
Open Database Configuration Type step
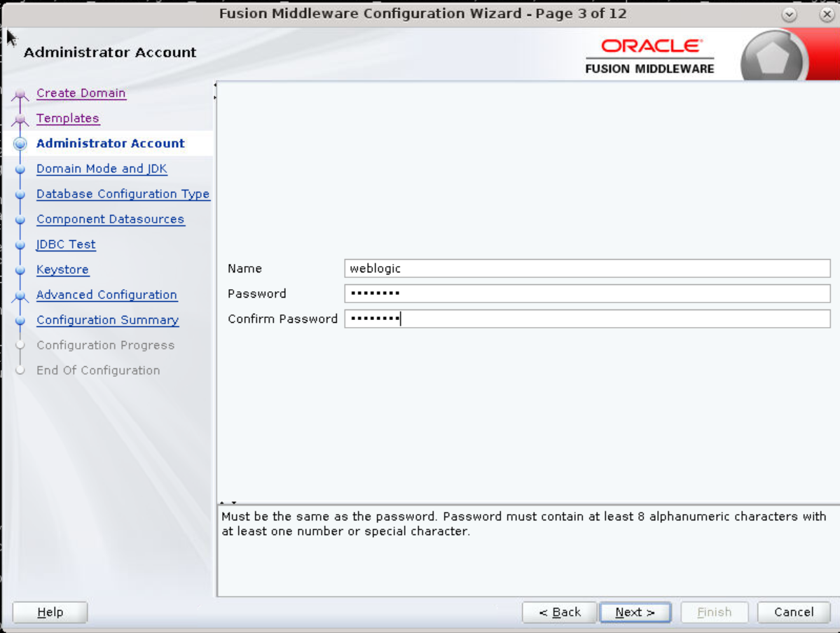[x=123, y=194]
